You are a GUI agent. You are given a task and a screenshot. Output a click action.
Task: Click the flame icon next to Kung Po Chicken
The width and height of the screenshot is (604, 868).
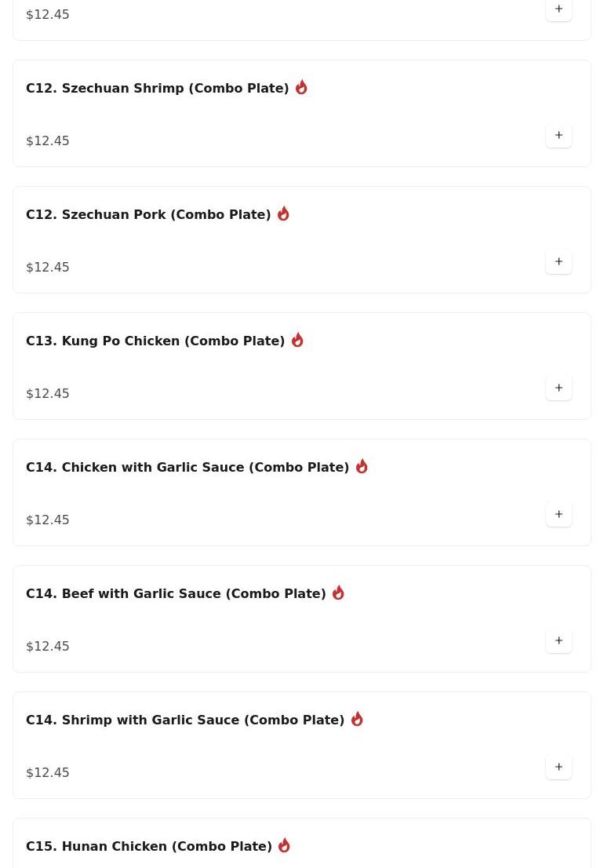pos(297,340)
